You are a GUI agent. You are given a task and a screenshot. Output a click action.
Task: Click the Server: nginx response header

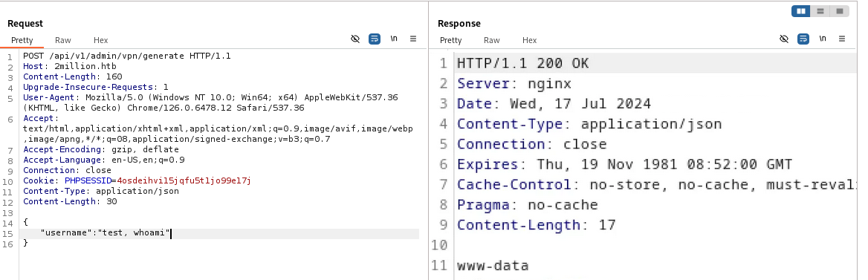[x=514, y=84]
